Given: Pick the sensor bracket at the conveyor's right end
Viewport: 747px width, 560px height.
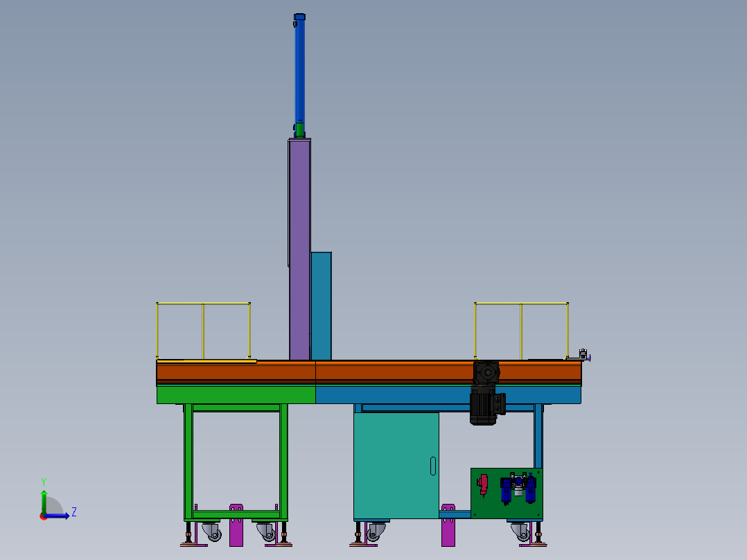Looking at the screenshot, I should (x=584, y=355).
